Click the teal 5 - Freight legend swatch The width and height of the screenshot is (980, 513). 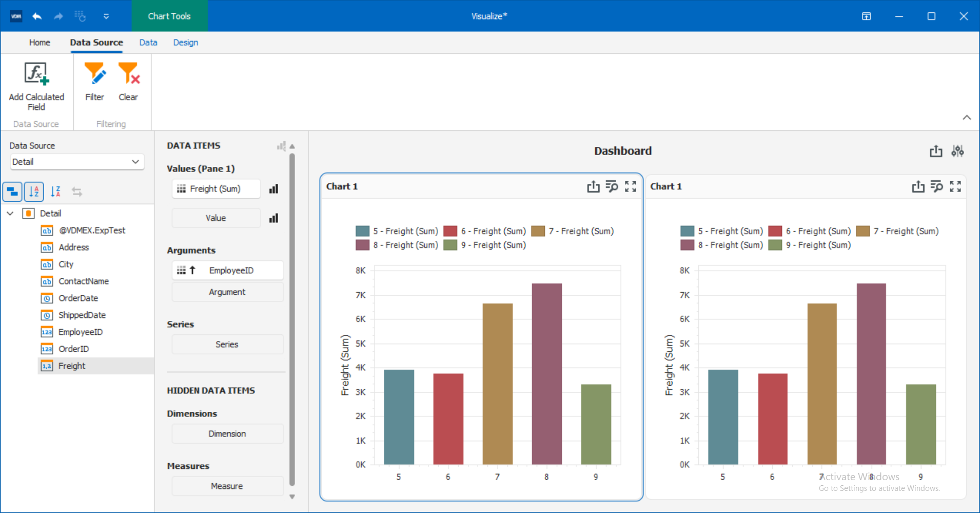point(362,231)
